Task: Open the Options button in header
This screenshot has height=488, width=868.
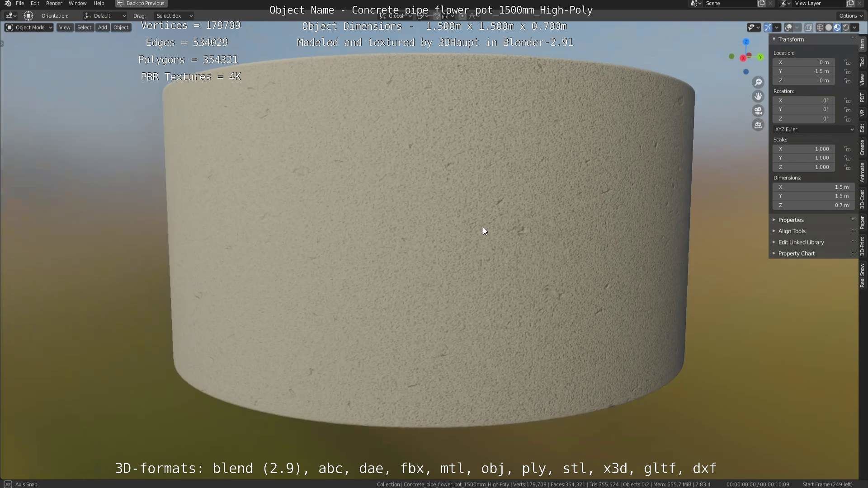Action: click(850, 16)
